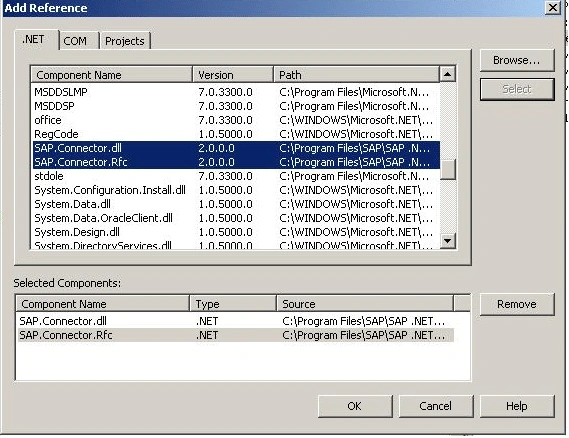Sort by Component Name in Selected Components
Image resolution: width=569 pixels, height=438 pixels.
coord(103,304)
